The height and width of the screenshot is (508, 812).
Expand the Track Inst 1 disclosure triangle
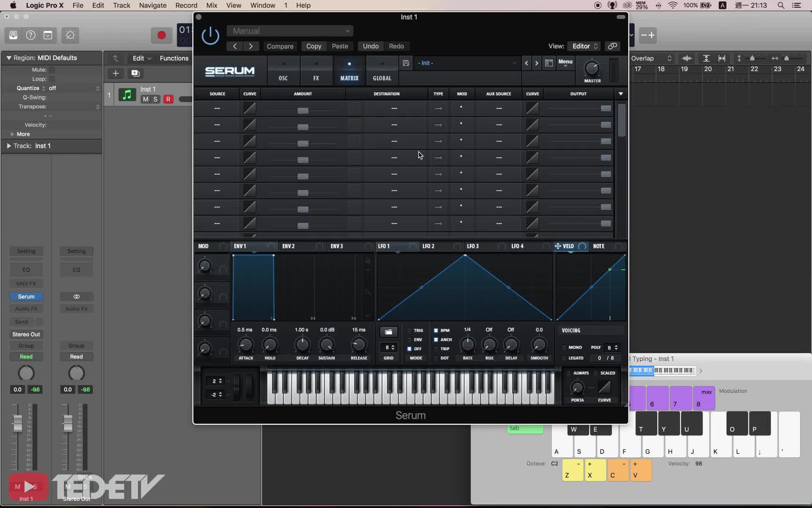pyautogui.click(x=8, y=146)
